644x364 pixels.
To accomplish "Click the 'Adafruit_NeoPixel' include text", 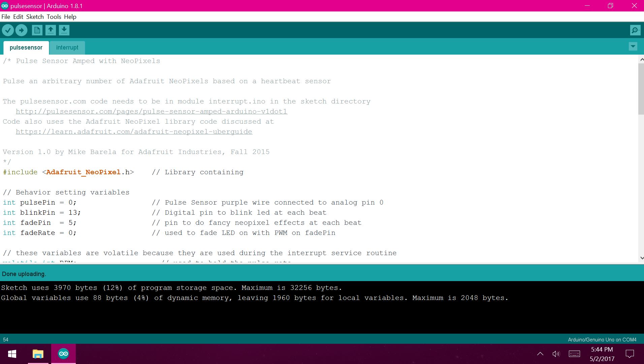I will pyautogui.click(x=84, y=172).
